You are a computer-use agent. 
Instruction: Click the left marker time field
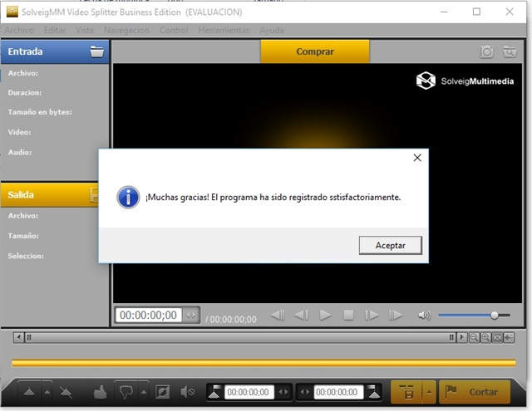coord(249,393)
